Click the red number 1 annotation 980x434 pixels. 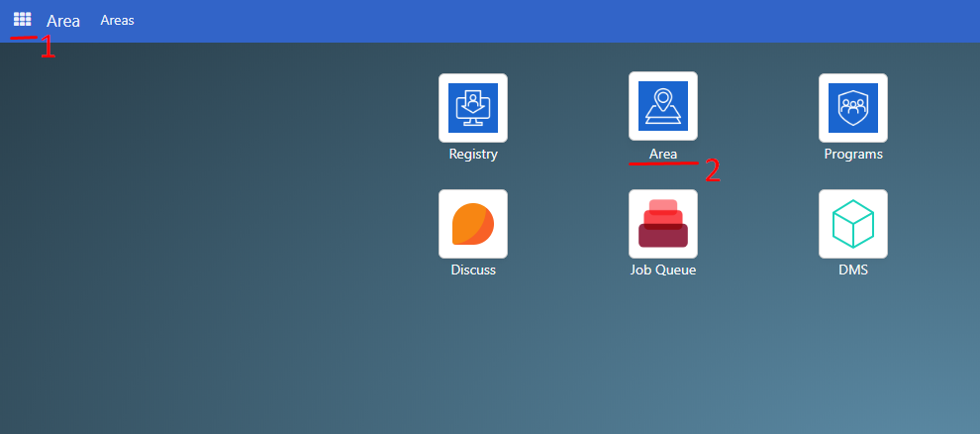48,48
